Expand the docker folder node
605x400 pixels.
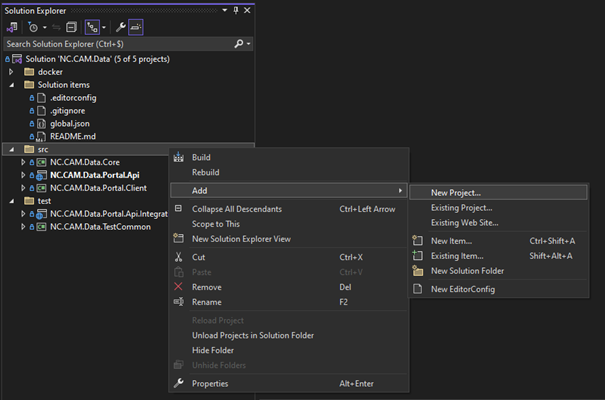(11, 72)
